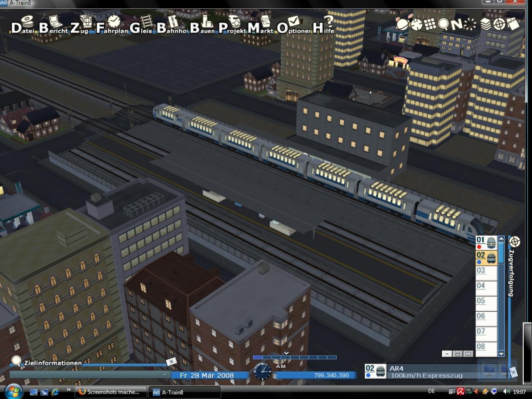
Task: Click train list scroll up arrow
Action: [x=501, y=239]
